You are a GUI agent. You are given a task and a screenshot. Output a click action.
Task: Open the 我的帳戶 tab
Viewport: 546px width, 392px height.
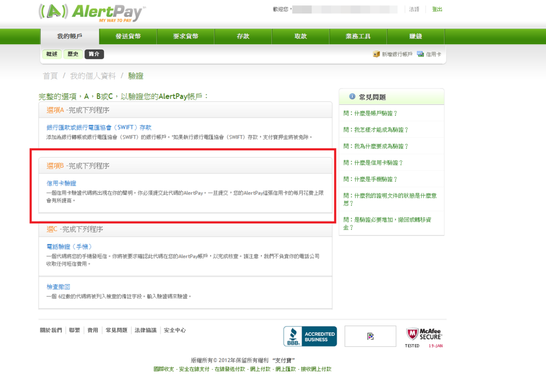(x=70, y=36)
